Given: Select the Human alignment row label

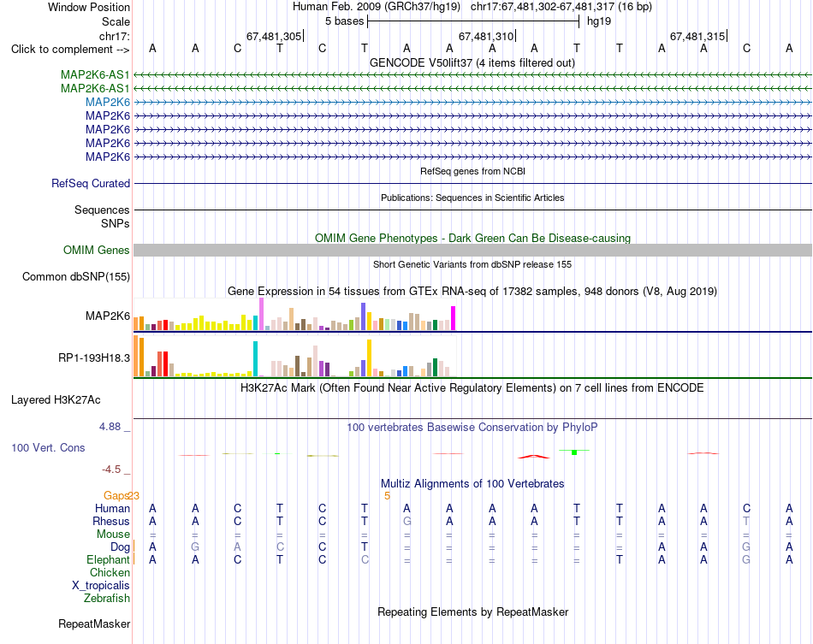Looking at the screenshot, I should 112,508.
